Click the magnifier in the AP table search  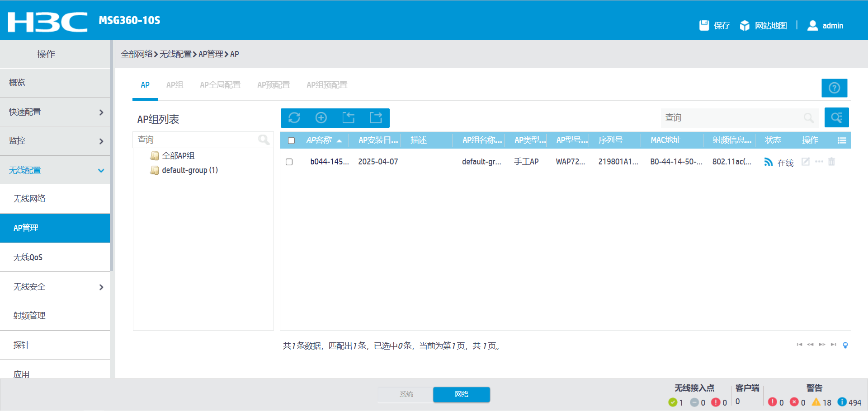pos(809,118)
